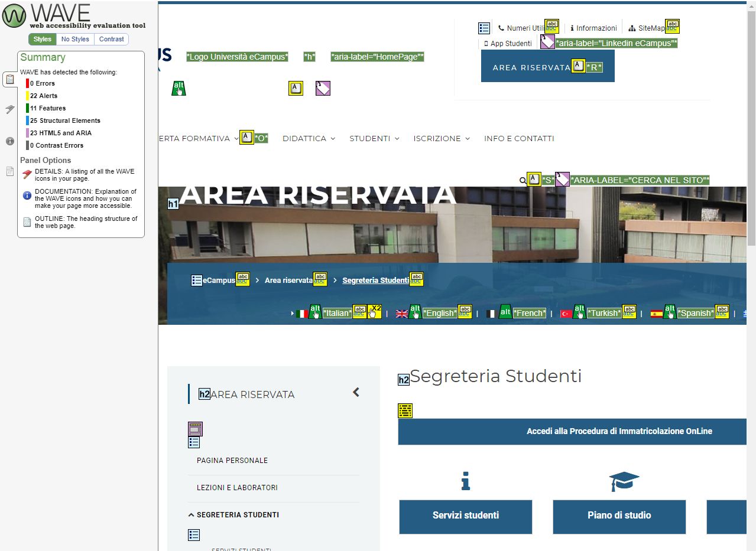Switch WAVE to Contrast view
Viewport: 756px width, 551px height.
coord(112,39)
